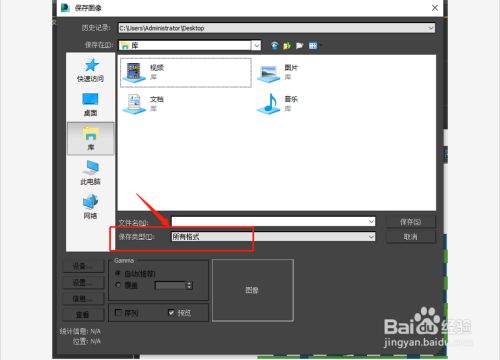Viewport: 500px width, 360px height.
Task: Click the gamma value spinner arrows
Action: pyautogui.click(x=189, y=285)
